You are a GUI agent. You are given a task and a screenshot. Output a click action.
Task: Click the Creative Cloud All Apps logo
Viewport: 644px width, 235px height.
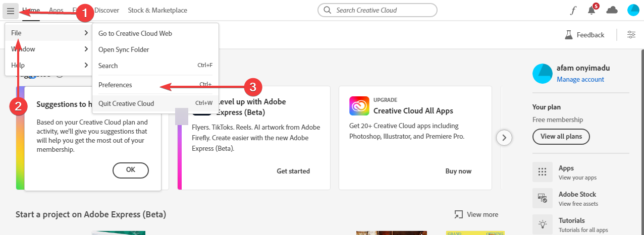[359, 106]
